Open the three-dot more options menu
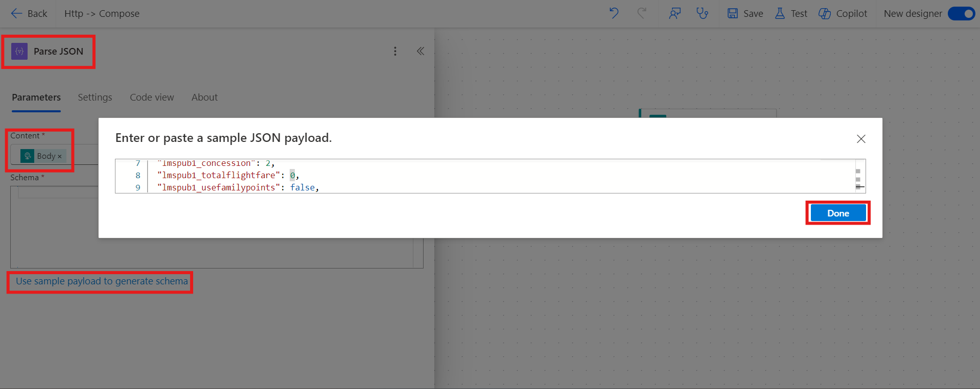 click(x=395, y=51)
